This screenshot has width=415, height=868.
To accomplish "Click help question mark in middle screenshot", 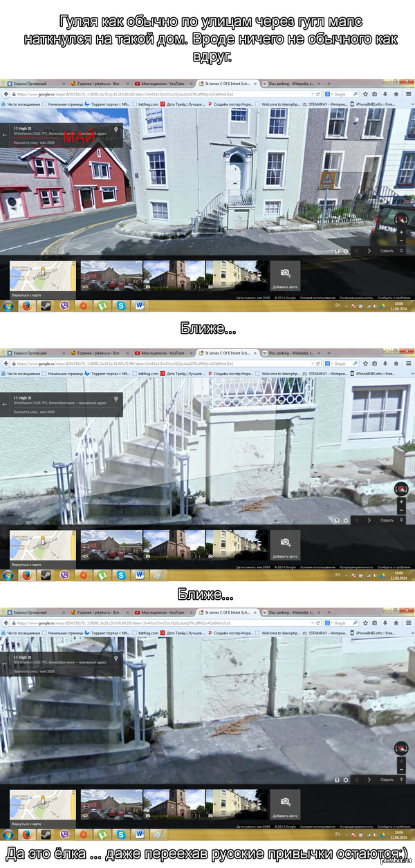I will tap(337, 520).
